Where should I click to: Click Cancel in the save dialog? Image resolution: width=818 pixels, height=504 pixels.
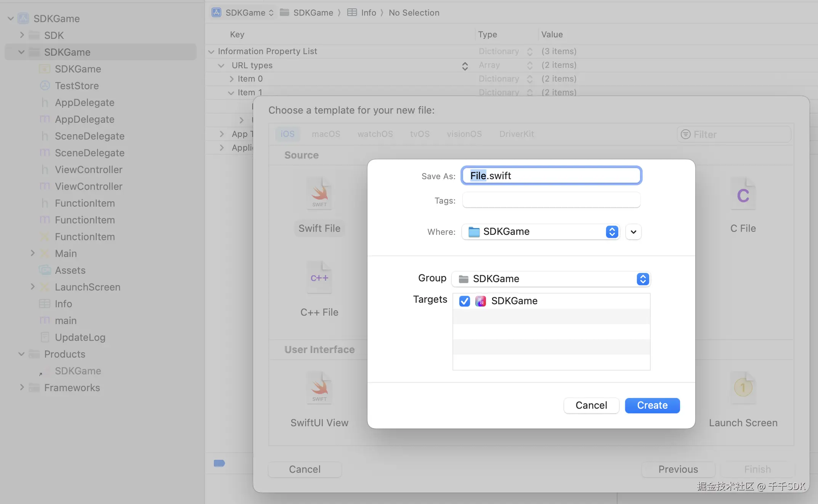pos(591,405)
